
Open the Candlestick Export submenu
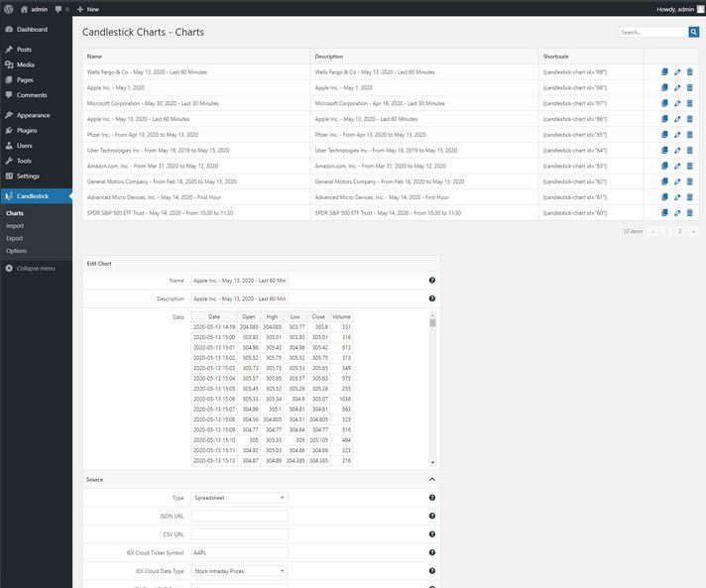(15, 238)
